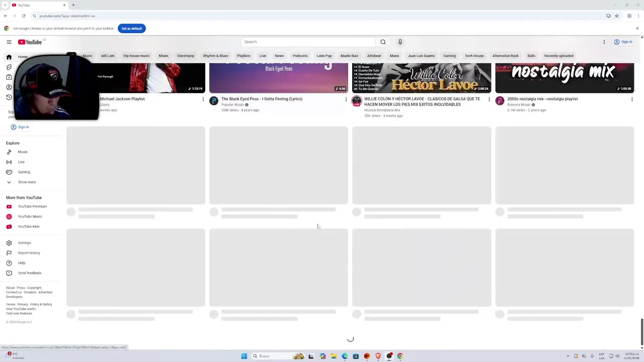Bookmark this page with the star icon
Screen dimensions: 644x362
(616, 16)
